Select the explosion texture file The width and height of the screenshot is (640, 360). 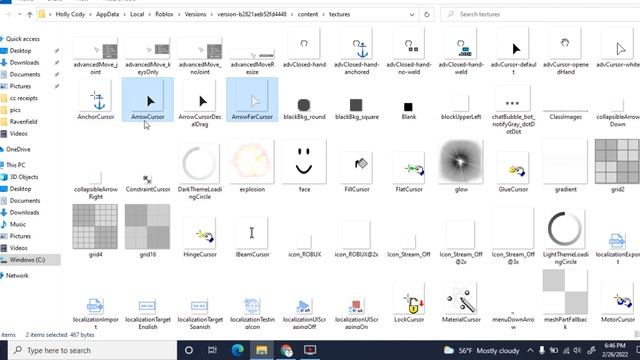[252, 167]
